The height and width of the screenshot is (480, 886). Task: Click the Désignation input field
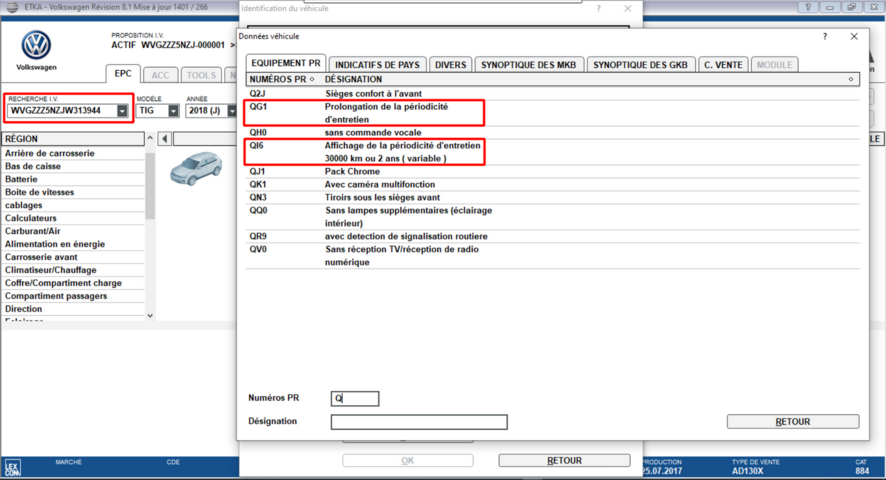click(x=419, y=422)
